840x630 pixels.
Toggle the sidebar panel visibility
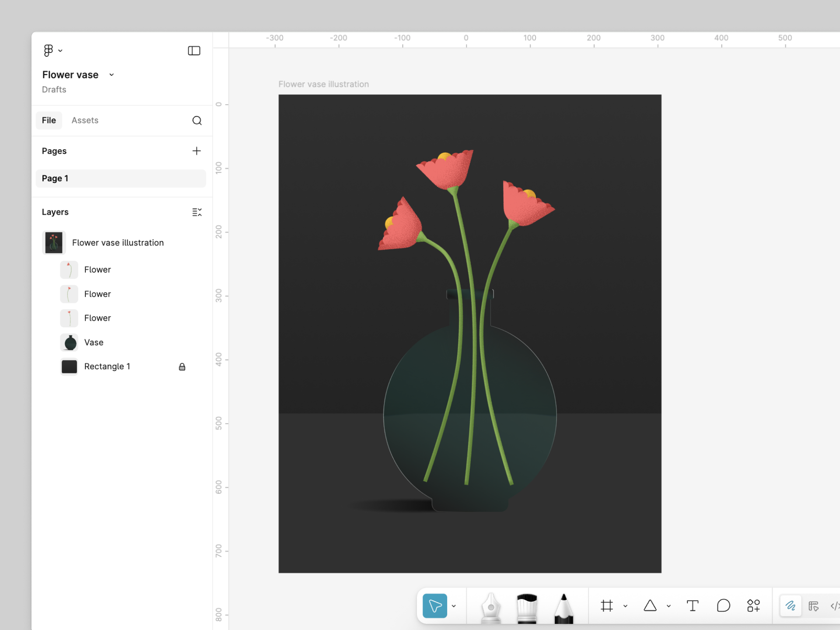(x=194, y=51)
